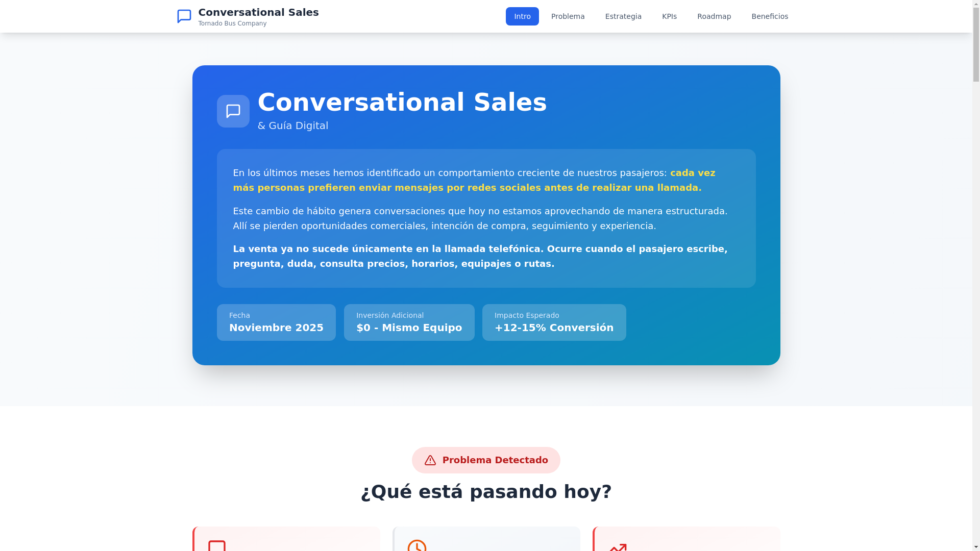Viewport: 980px width, 551px height.
Task: Click the Impacto Esperado conversion card
Action: click(554, 322)
